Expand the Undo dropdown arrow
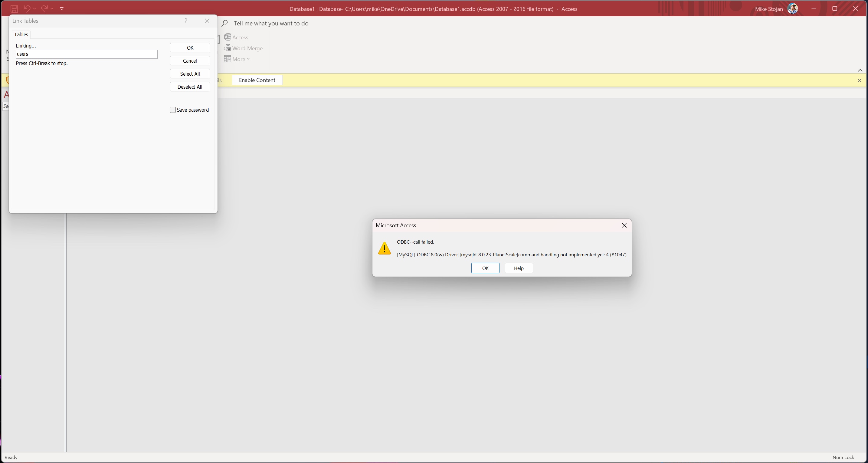The width and height of the screenshot is (868, 463). (34, 8)
